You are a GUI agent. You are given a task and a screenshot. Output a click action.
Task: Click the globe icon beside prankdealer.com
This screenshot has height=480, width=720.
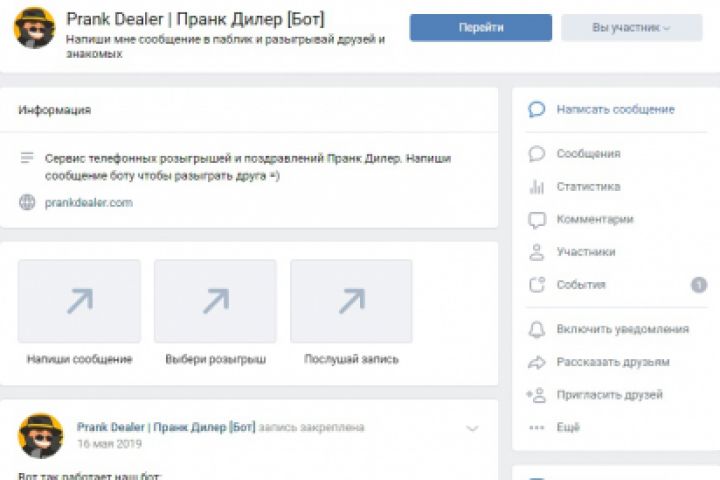point(27,202)
